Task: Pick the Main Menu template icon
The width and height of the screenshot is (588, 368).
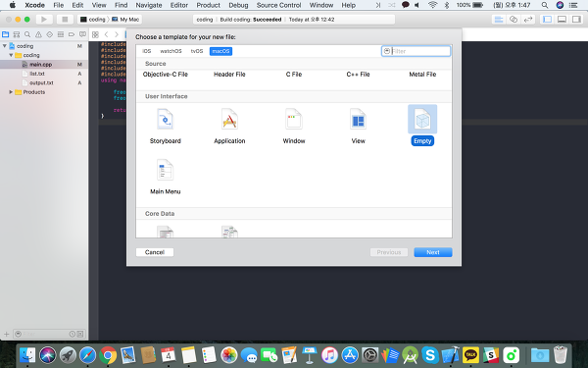Action: click(165, 170)
